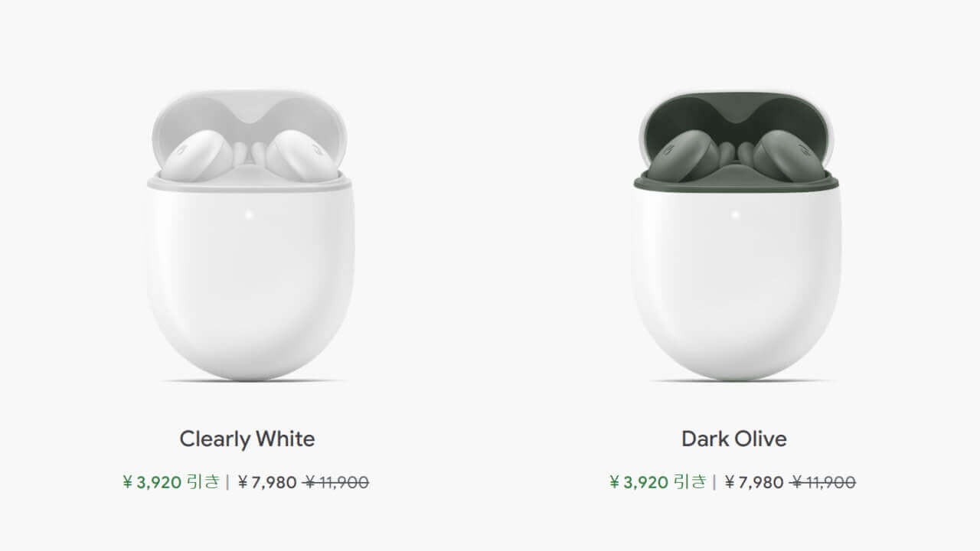
Task: Click the left earbud in the Clearly White case
Action: 198,155
